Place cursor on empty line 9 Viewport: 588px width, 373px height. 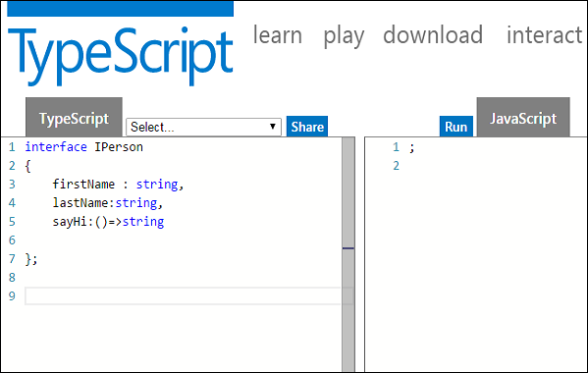coord(183,296)
